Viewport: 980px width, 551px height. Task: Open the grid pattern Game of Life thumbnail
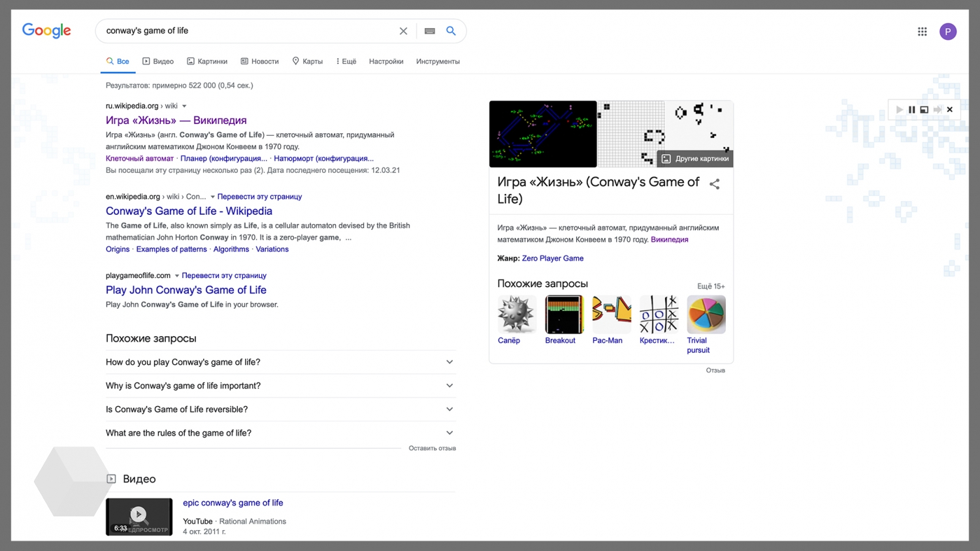(631, 134)
